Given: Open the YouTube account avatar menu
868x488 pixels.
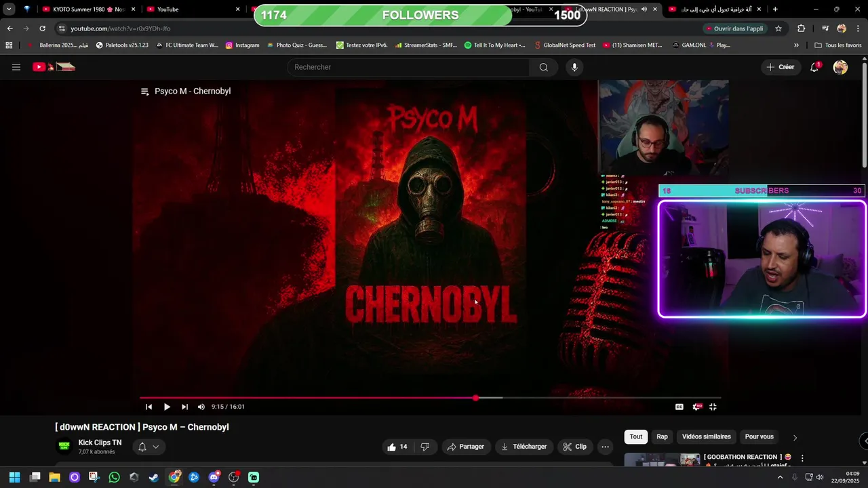Looking at the screenshot, I should pyautogui.click(x=840, y=67).
